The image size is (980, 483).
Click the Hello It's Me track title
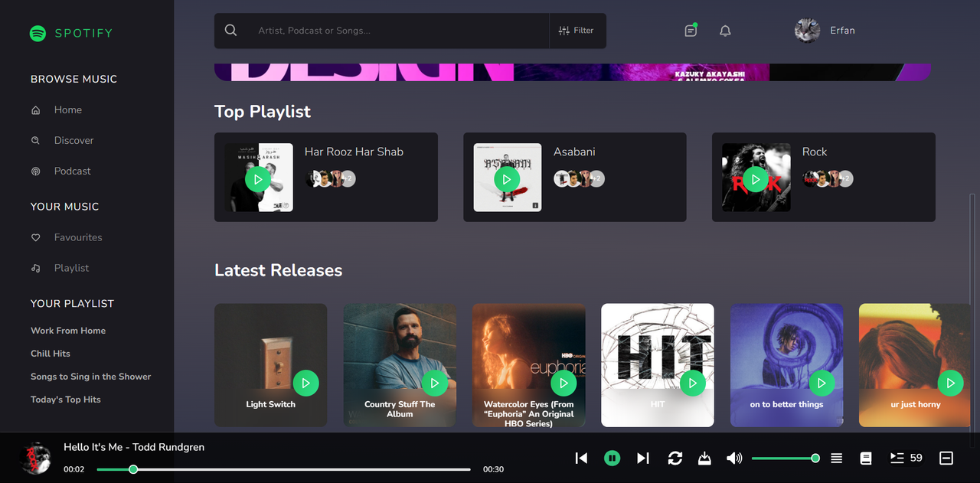(134, 447)
